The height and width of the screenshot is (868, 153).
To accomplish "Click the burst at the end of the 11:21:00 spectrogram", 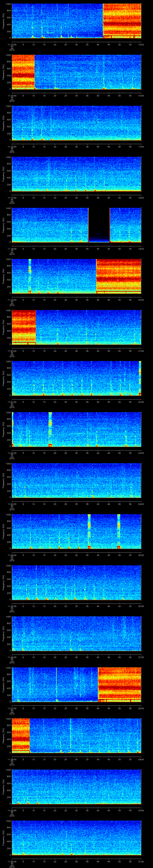I will pyautogui.click(x=140, y=378).
